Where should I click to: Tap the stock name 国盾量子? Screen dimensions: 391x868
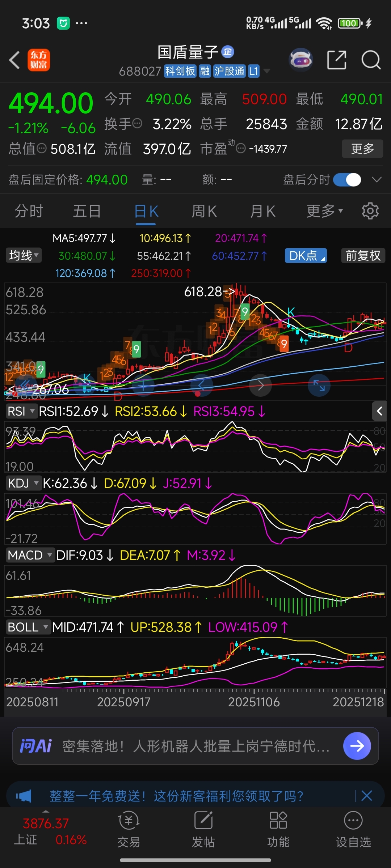pos(188,52)
